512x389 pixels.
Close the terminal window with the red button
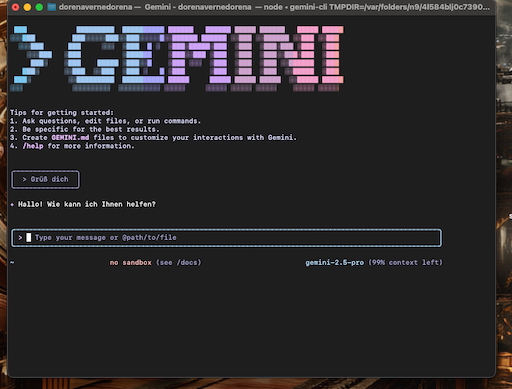15,7
